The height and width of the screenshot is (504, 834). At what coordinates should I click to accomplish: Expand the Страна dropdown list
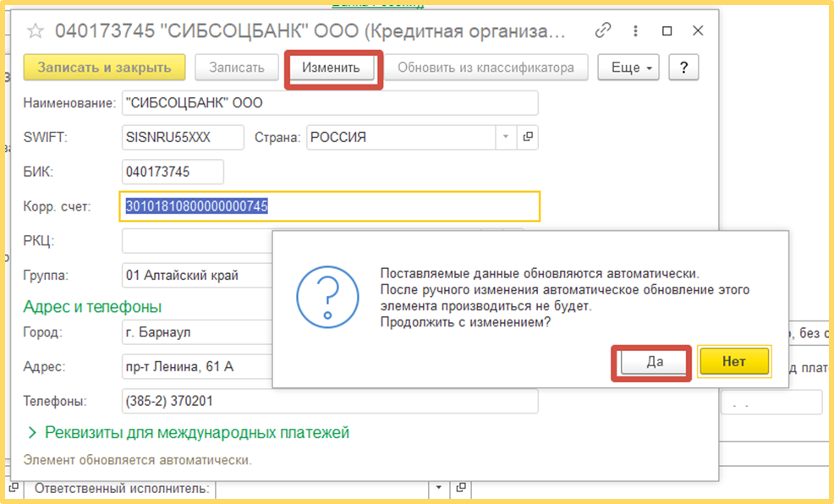pyautogui.click(x=506, y=137)
